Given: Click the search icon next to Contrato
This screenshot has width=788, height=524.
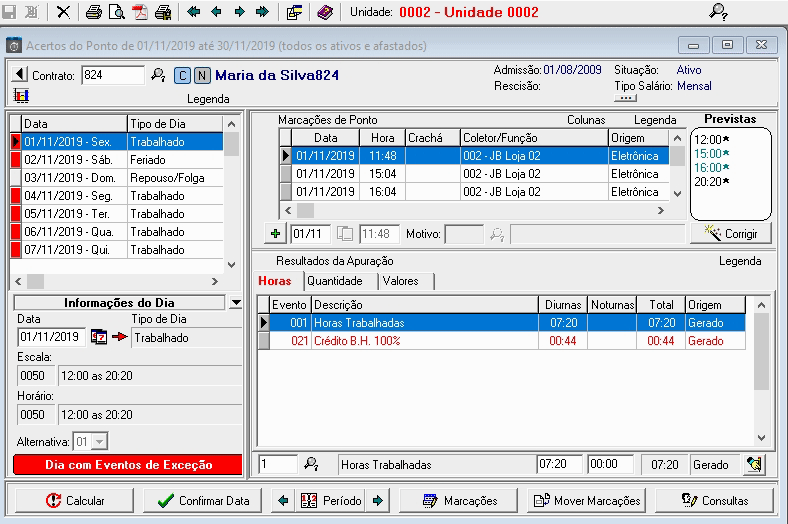Looking at the screenshot, I should tap(158, 75).
